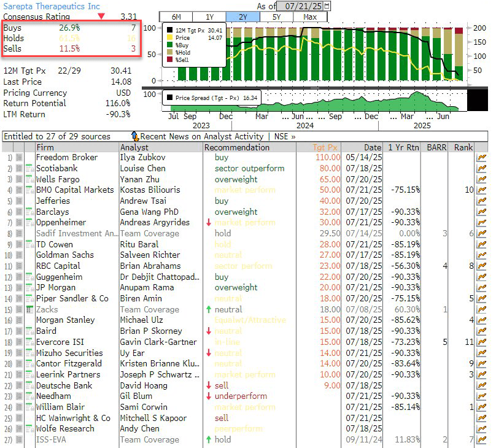Switch to the 5Y chart range tab
Screen dimensions: 496x448
pos(276,17)
